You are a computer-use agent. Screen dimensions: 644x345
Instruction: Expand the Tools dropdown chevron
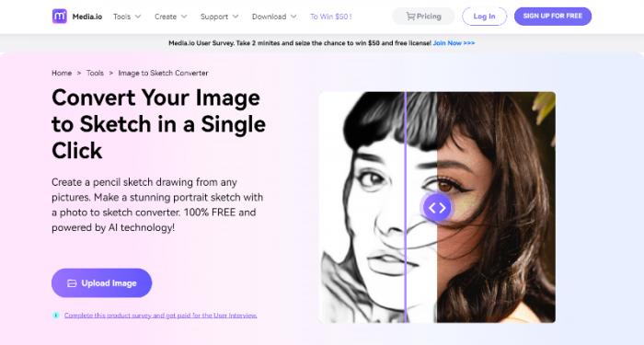point(138,17)
